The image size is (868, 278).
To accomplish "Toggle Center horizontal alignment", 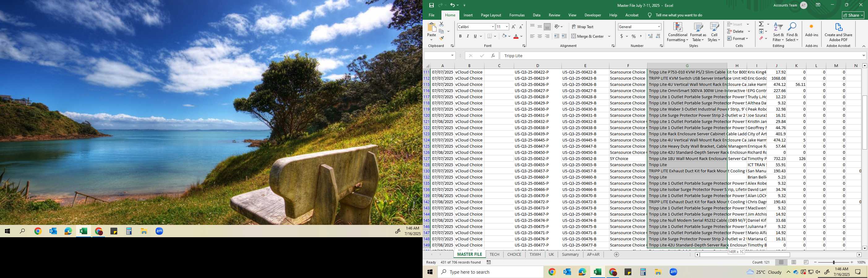I will [x=540, y=36].
